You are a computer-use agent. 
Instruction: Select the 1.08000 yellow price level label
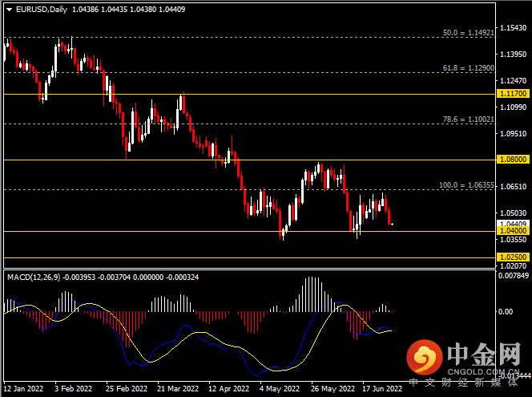(513, 160)
